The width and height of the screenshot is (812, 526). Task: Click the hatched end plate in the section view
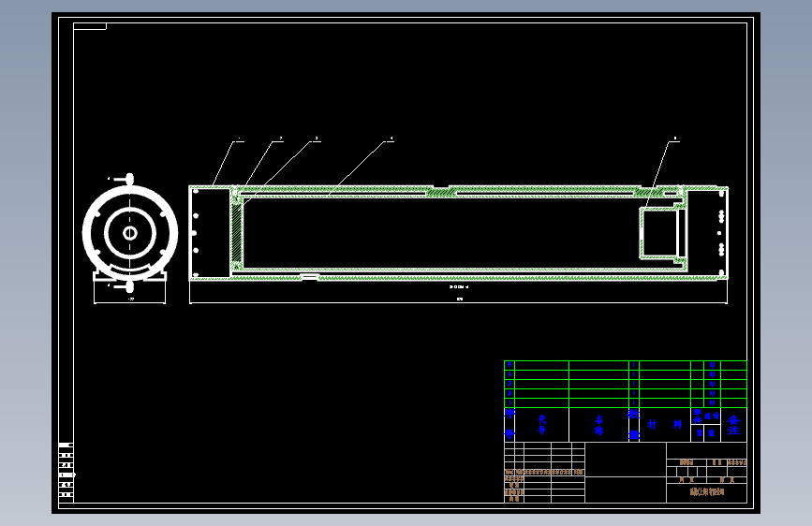(237, 233)
